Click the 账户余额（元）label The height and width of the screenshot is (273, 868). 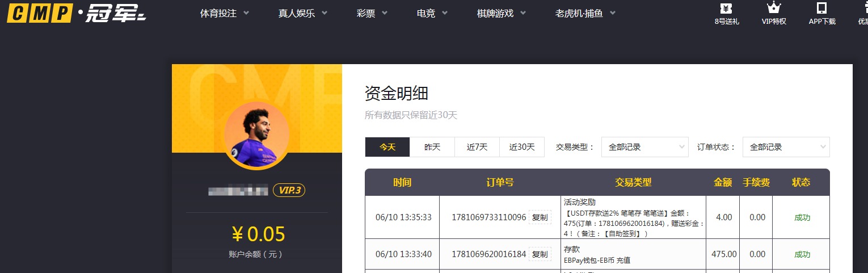pyautogui.click(x=256, y=254)
